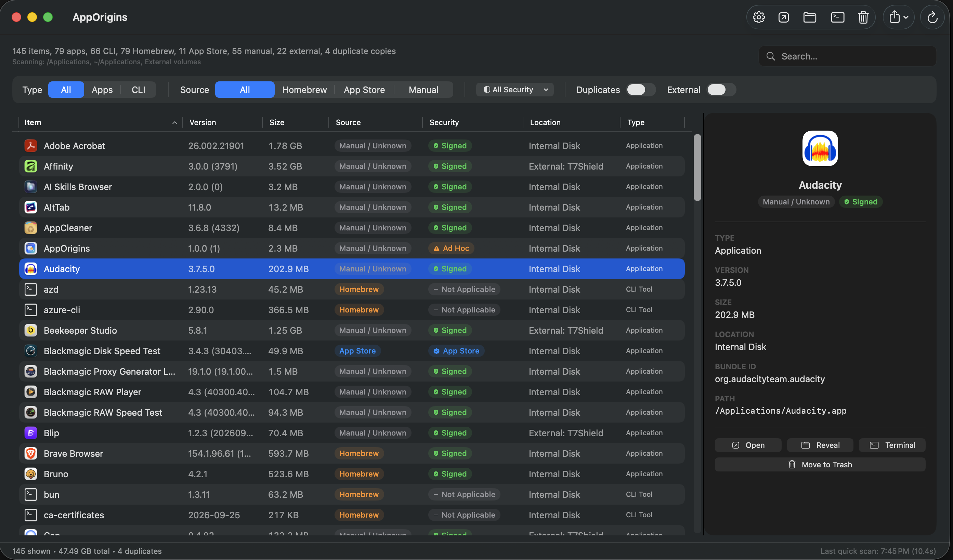Screen dimensions: 953x560
Task: Filter Source to Manual
Action: coord(423,90)
